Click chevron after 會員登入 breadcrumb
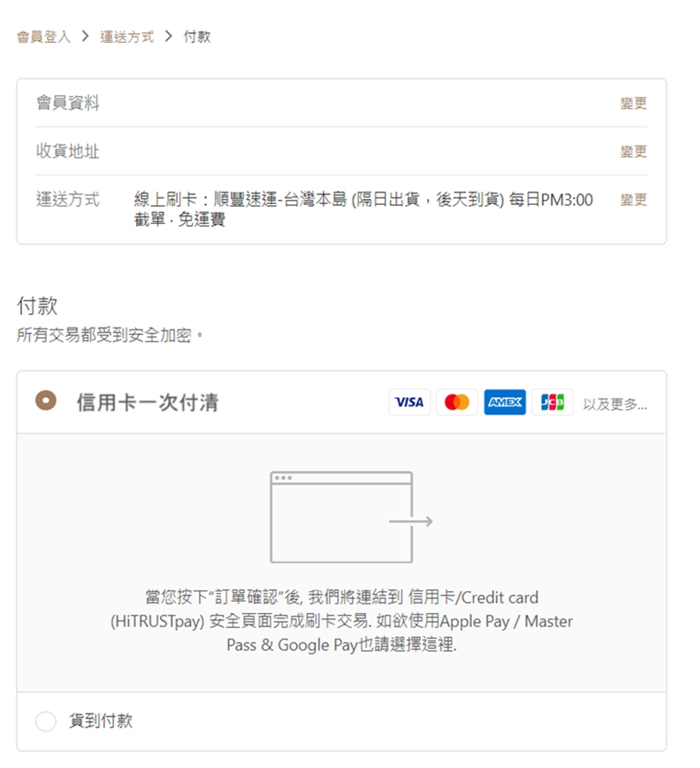 [85, 36]
